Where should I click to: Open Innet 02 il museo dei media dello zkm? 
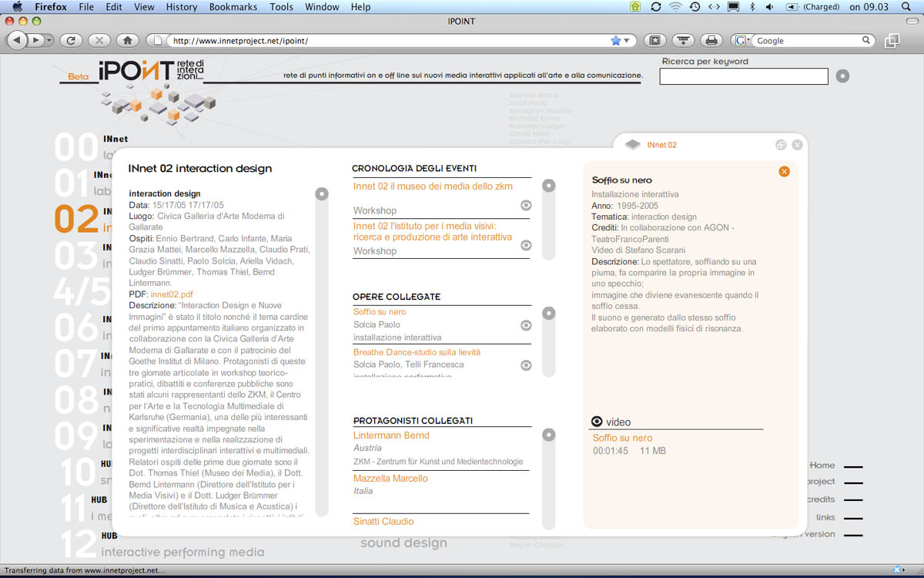(433, 186)
